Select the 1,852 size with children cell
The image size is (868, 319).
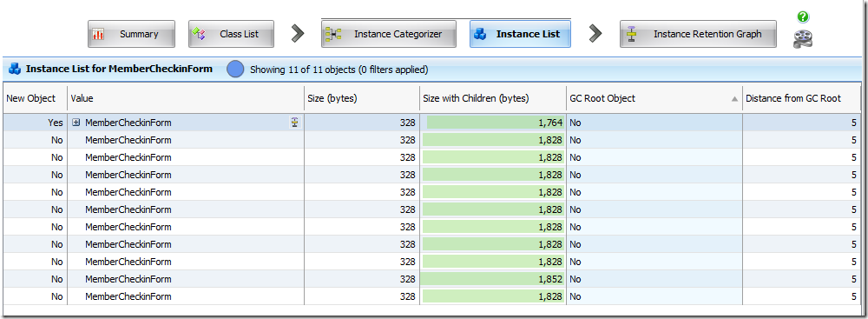click(x=493, y=279)
